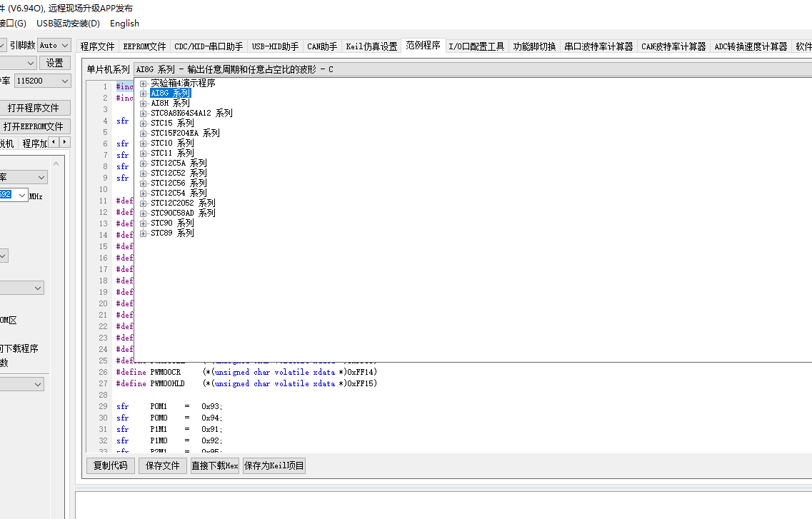Expand the AI8G 系列 tree node
812x519 pixels.
pyautogui.click(x=144, y=94)
